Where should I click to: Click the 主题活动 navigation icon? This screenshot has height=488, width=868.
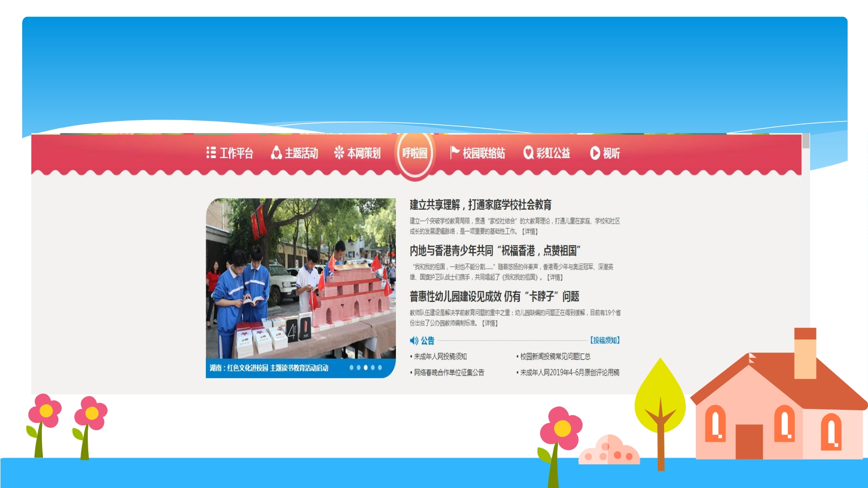point(276,153)
